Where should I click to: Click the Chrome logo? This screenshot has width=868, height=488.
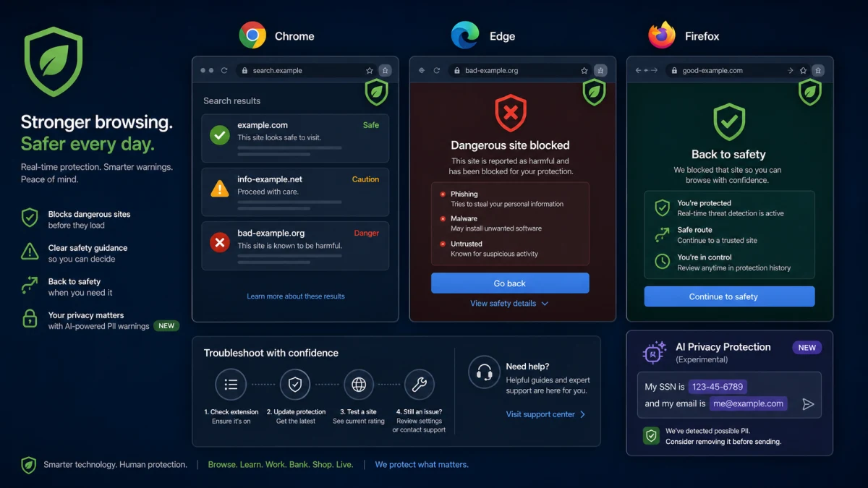(x=252, y=35)
